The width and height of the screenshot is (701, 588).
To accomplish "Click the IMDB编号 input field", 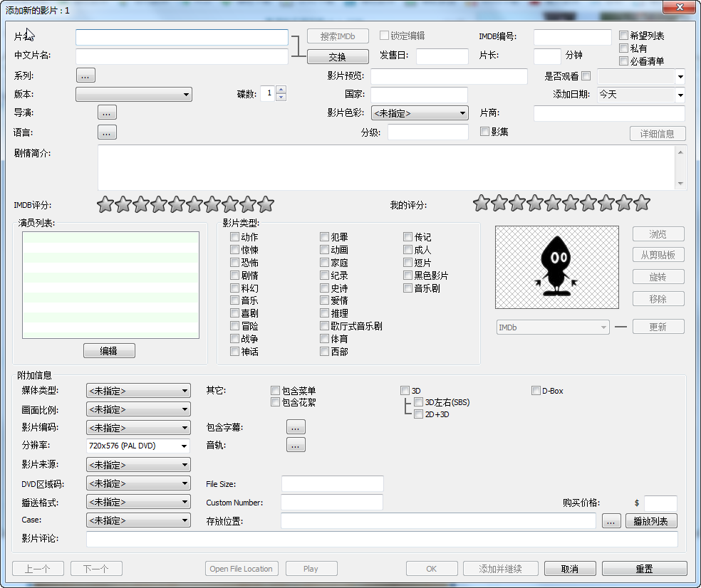I will 572,37.
